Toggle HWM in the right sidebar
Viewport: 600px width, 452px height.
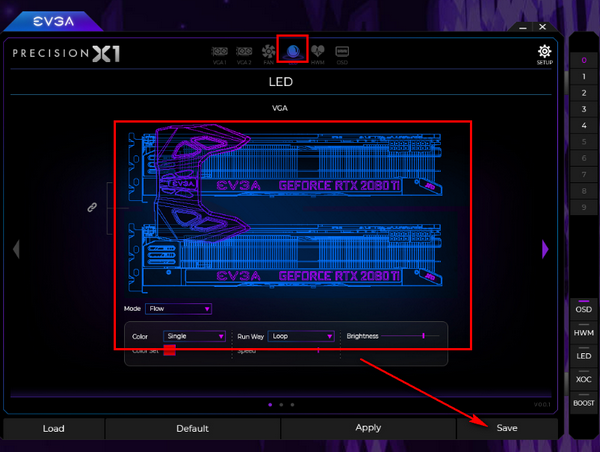click(584, 332)
